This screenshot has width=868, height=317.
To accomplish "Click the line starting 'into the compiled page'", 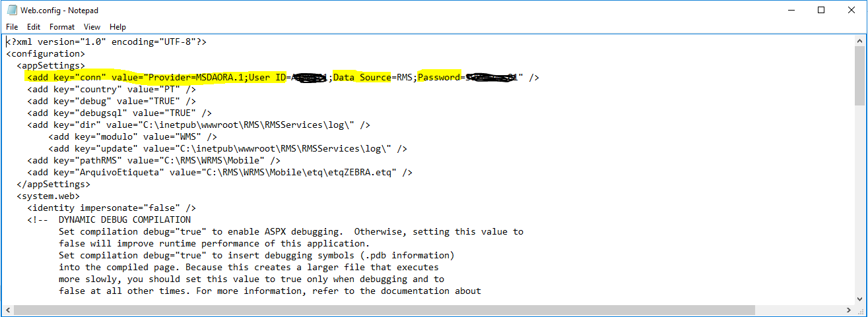I will pyautogui.click(x=249, y=268).
